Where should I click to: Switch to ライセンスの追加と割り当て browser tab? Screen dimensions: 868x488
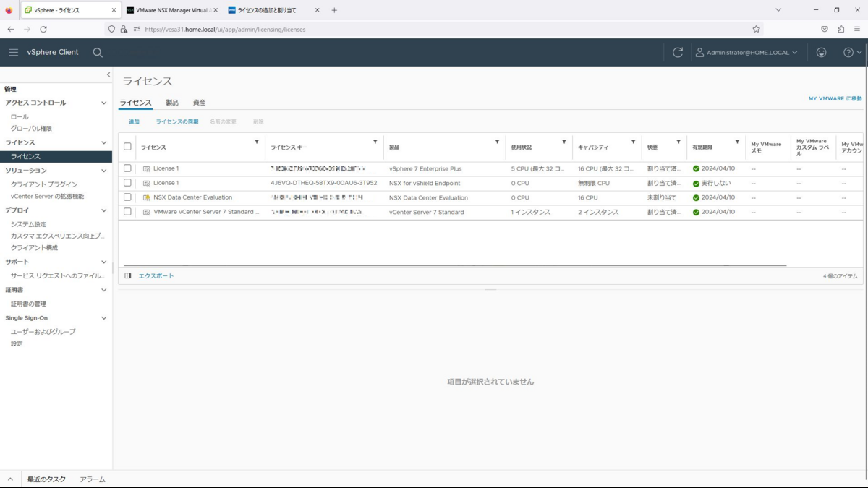coord(273,10)
